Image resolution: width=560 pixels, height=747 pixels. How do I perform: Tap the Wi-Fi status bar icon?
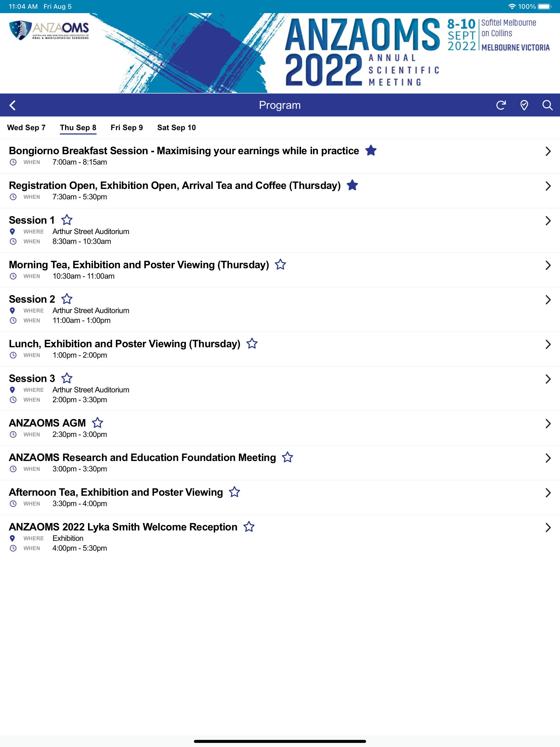tap(512, 6)
